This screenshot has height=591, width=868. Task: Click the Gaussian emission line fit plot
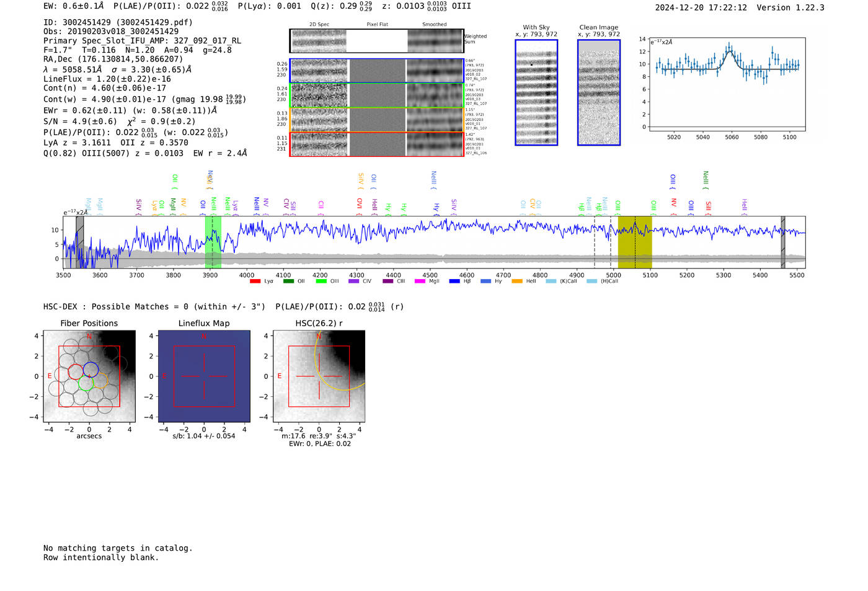pyautogui.click(x=727, y=84)
